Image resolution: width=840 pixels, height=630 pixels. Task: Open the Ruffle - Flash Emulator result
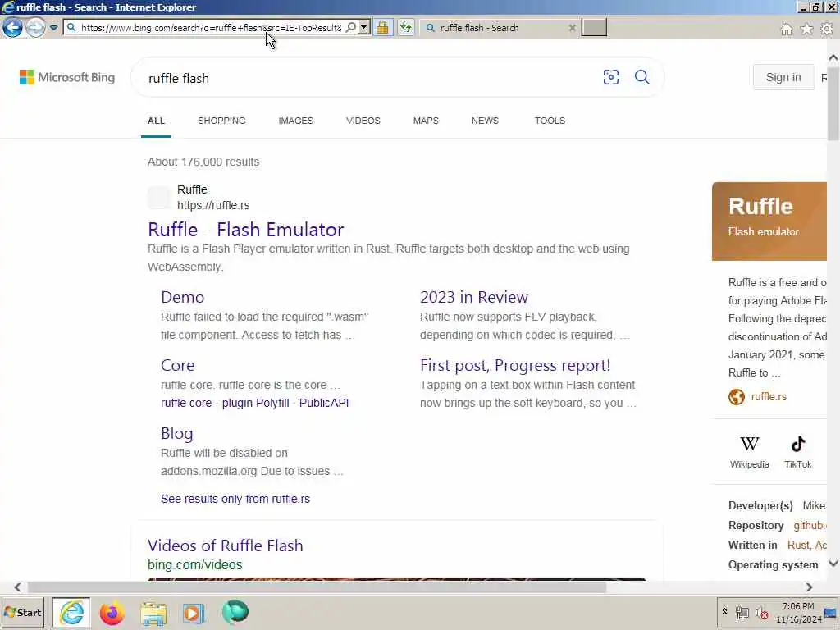point(245,230)
